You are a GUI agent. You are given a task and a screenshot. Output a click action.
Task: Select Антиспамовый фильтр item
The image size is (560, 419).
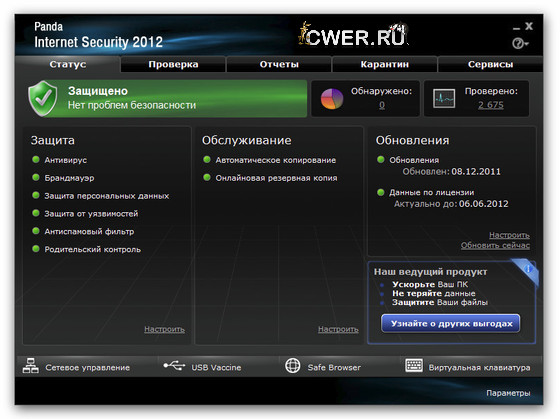(x=89, y=231)
